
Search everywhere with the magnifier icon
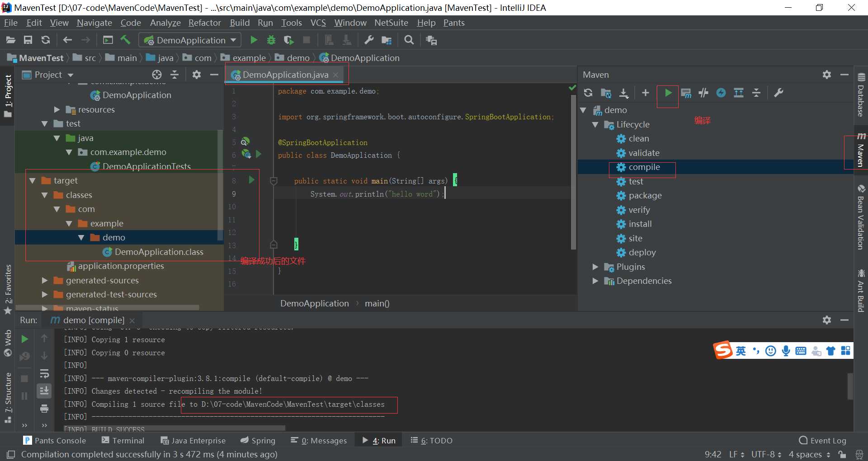coord(409,40)
